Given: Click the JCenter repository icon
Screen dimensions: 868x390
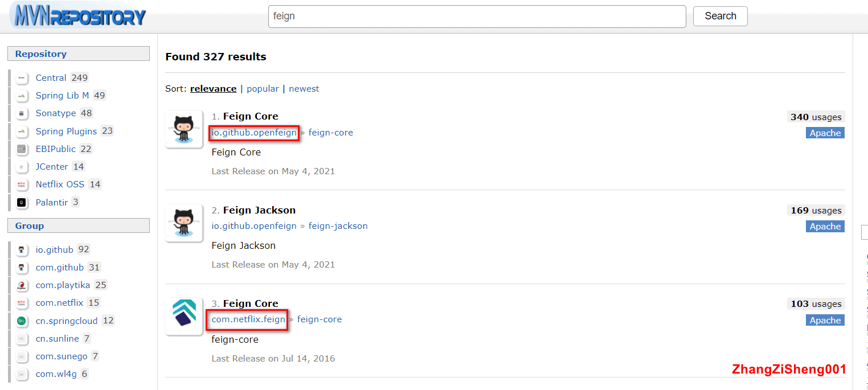Looking at the screenshot, I should [22, 167].
